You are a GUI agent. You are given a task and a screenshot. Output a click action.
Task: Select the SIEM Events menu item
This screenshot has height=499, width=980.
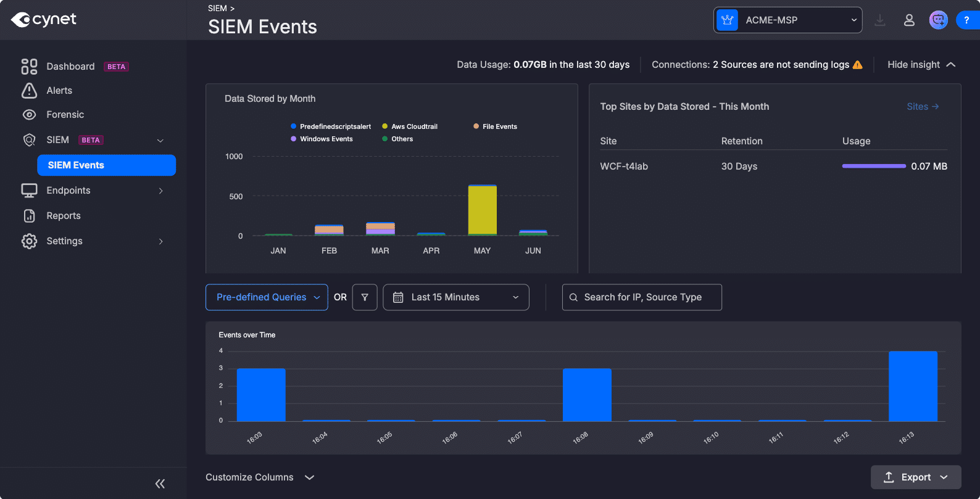click(x=107, y=165)
